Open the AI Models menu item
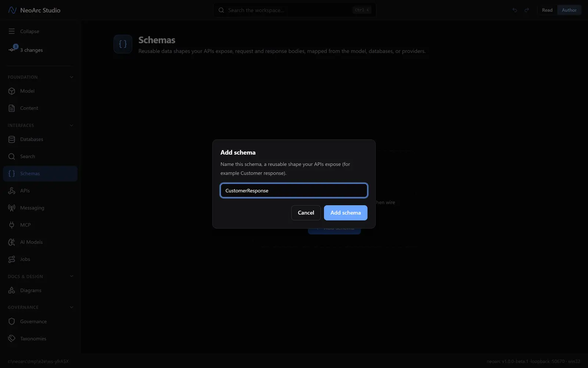This screenshot has height=368, width=588. pos(40,242)
